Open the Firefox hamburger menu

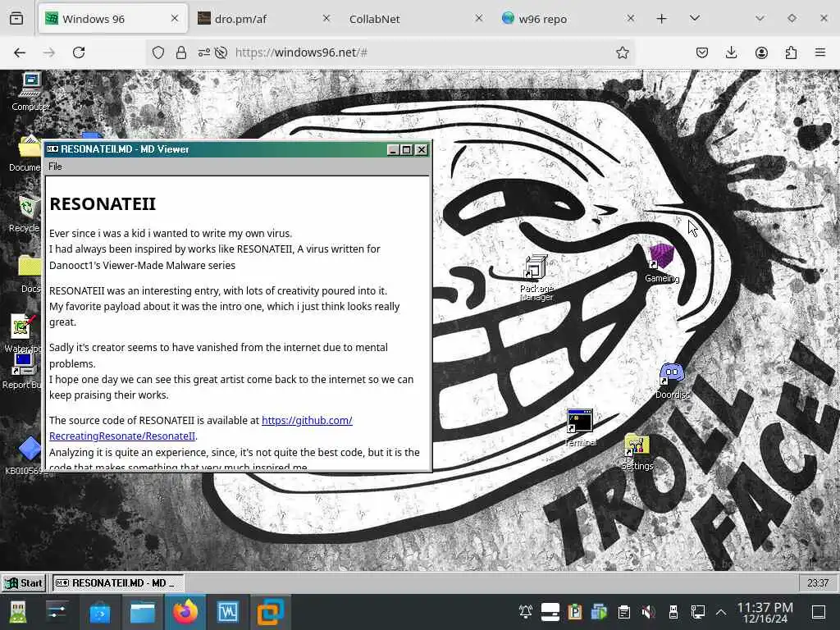click(x=820, y=52)
